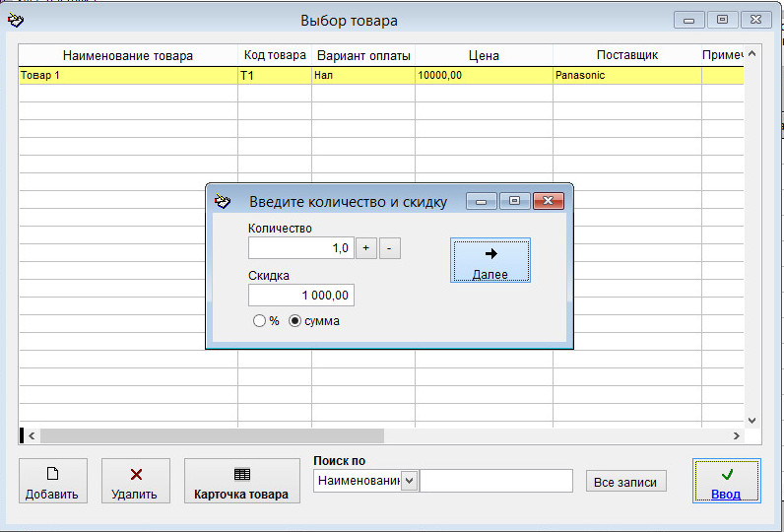Select the Panasonic supplier cell
Image resolution: width=784 pixels, height=532 pixels.
tap(627, 76)
